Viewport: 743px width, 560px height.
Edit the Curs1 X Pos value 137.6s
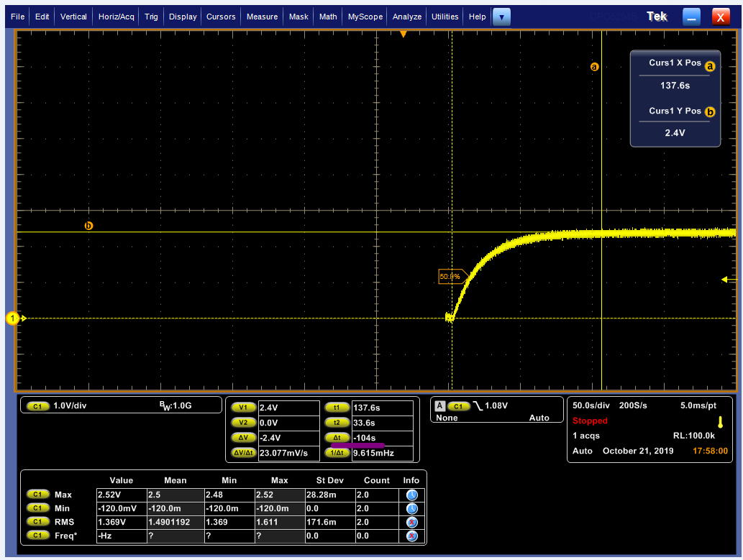675,86
